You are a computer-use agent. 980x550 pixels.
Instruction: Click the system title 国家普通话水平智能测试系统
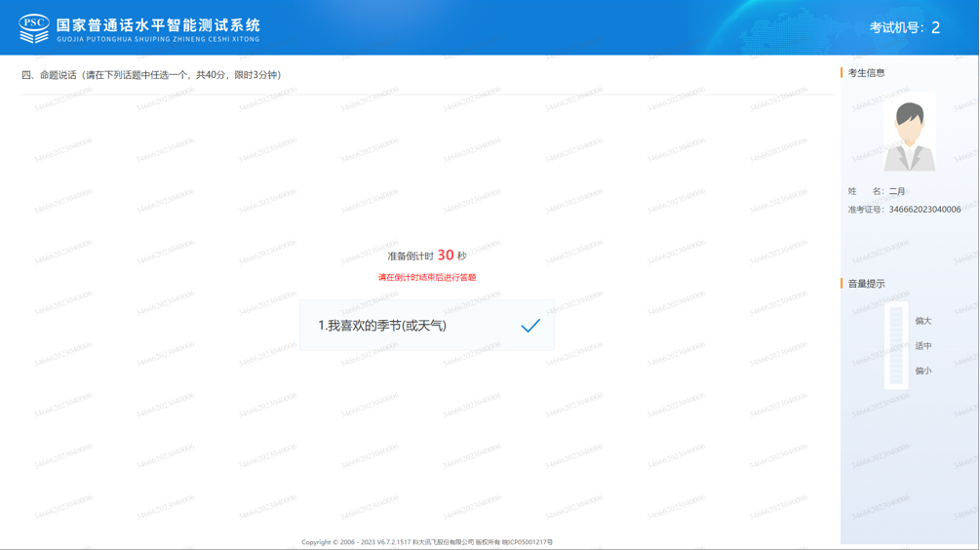[x=158, y=25]
